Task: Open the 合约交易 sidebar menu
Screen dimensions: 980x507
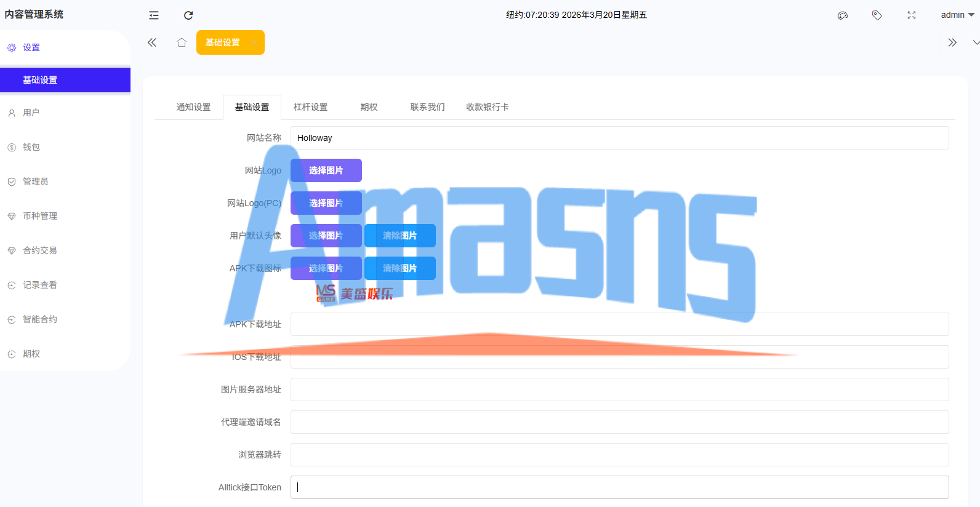Action: (65, 250)
